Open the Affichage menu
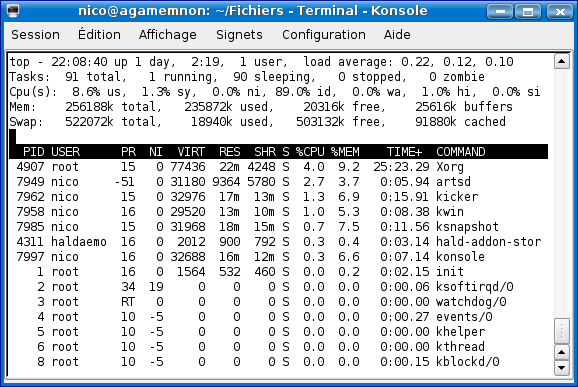 click(x=168, y=35)
